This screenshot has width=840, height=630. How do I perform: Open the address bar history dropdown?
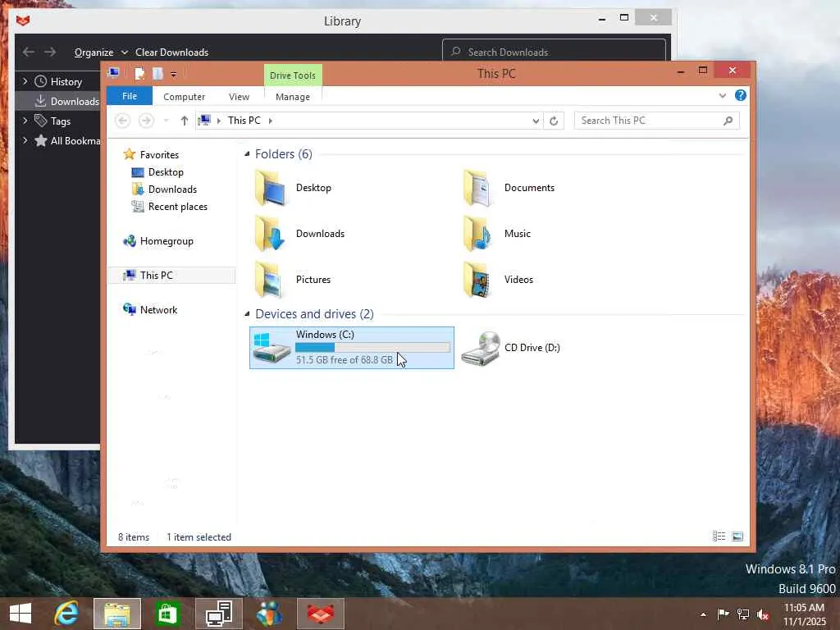(x=536, y=121)
